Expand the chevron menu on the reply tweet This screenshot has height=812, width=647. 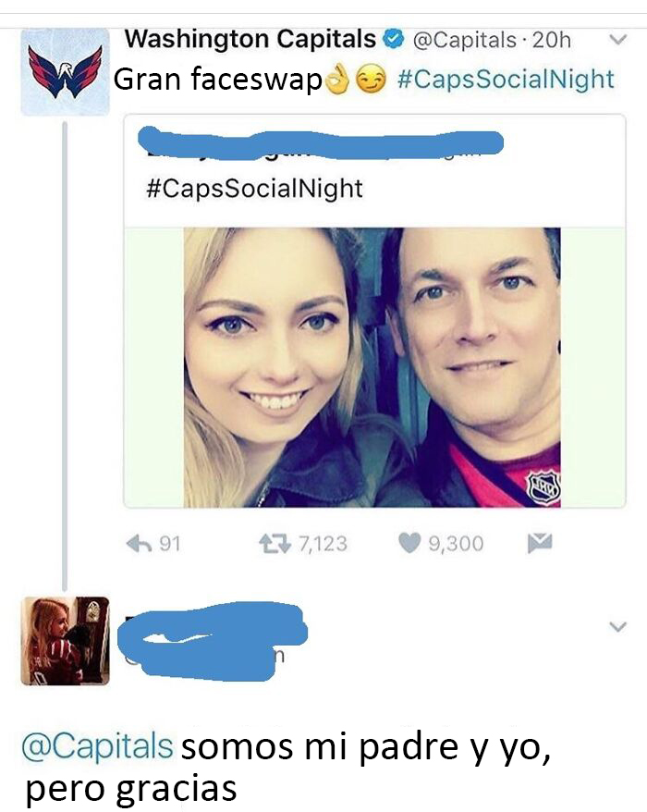pos(617,627)
